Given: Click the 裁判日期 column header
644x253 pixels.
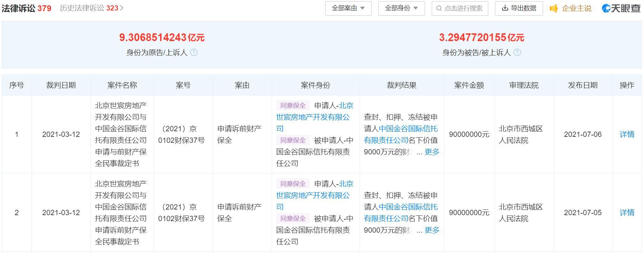Looking at the screenshot, I should click(x=61, y=85).
